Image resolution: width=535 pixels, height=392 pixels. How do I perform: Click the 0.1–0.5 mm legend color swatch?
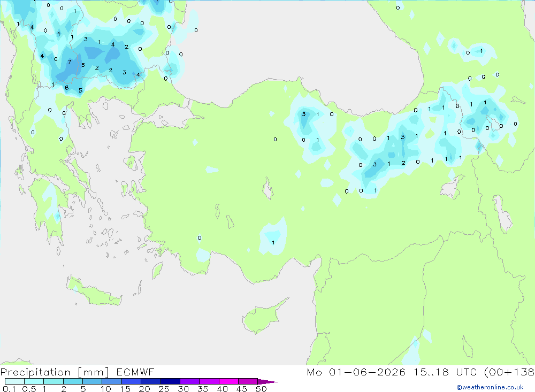(14, 381)
